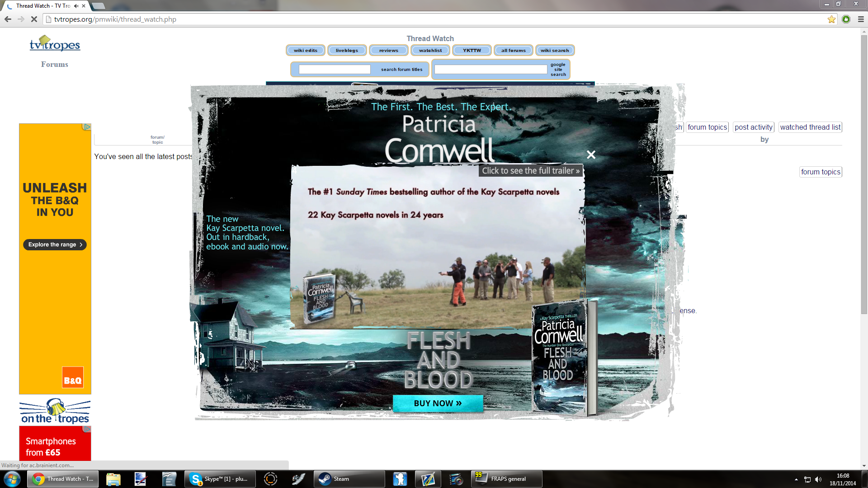Select the all forums tab
The image size is (868, 488).
(x=513, y=50)
